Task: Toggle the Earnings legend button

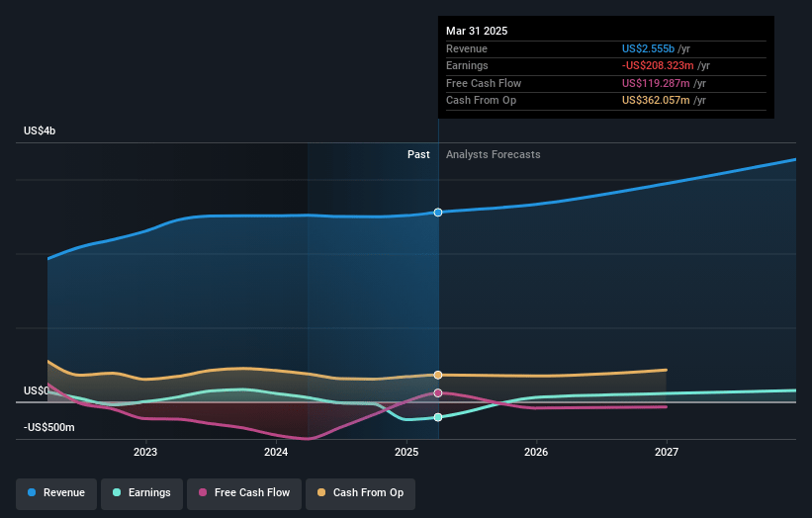Action: pyautogui.click(x=141, y=493)
